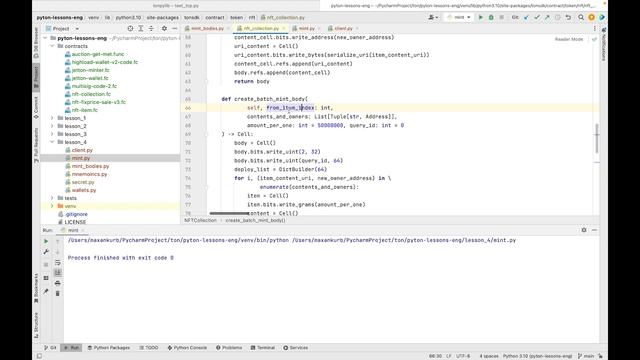Start debugging with the toolbar bug icon

point(491,18)
